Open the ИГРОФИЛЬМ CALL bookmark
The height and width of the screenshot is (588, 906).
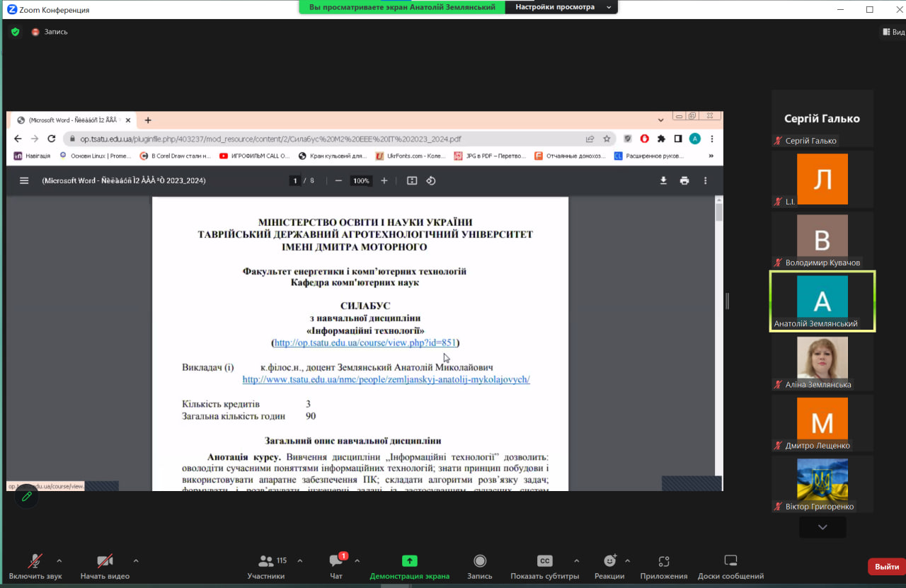coord(255,156)
